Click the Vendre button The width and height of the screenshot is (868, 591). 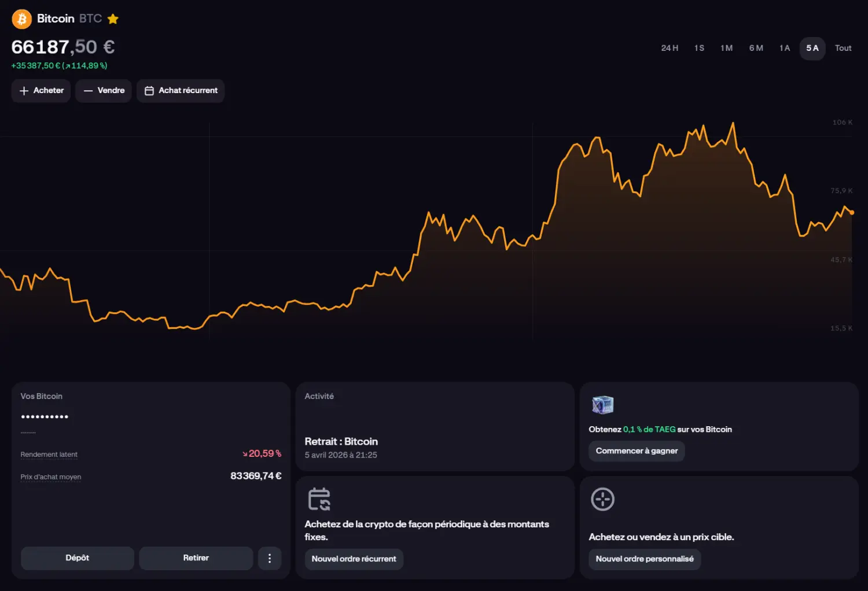[x=104, y=91]
